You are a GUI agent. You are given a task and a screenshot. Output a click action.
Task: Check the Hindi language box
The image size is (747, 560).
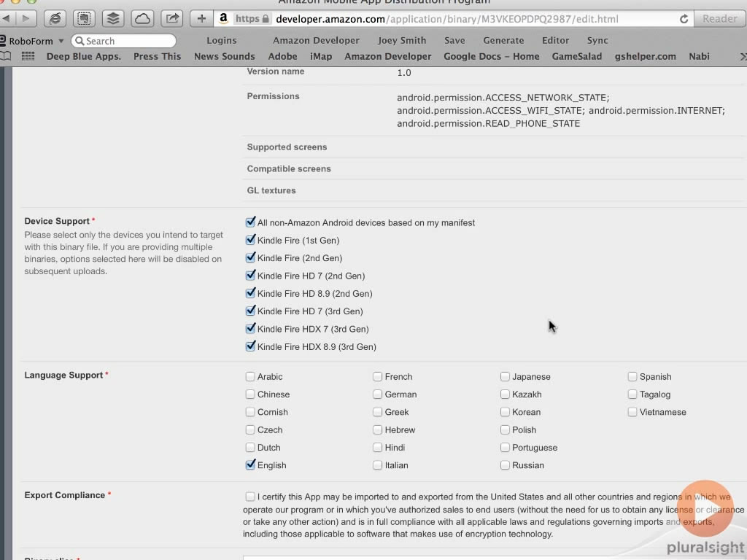(x=377, y=448)
